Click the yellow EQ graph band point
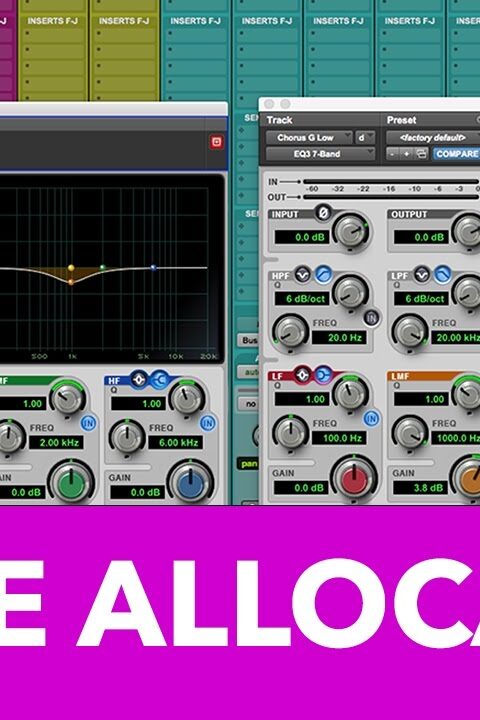 click(x=71, y=268)
